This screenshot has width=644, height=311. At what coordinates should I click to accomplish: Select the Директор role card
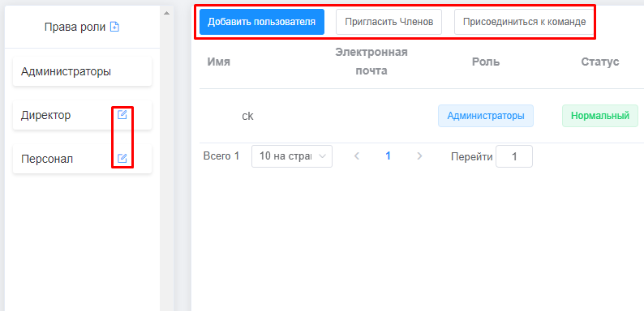point(82,115)
